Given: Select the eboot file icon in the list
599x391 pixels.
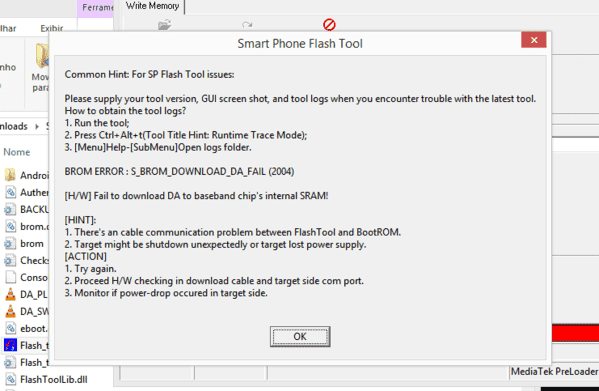Looking at the screenshot, I should (10, 328).
